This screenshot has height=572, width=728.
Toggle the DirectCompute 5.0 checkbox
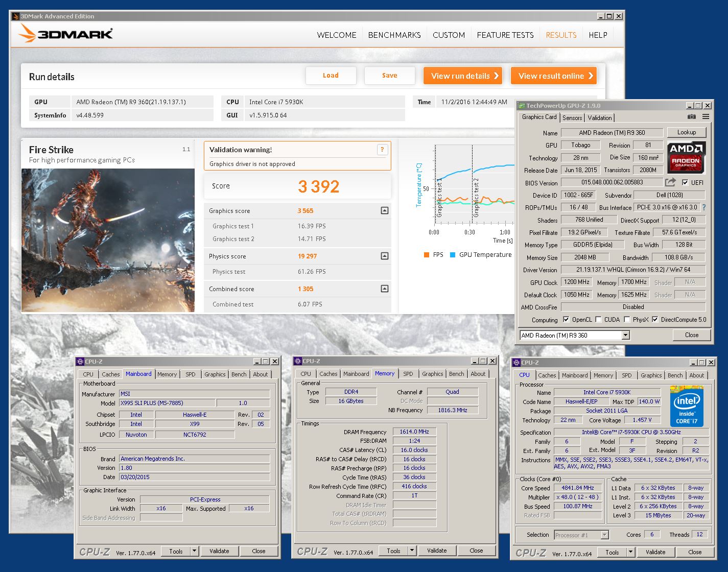655,320
